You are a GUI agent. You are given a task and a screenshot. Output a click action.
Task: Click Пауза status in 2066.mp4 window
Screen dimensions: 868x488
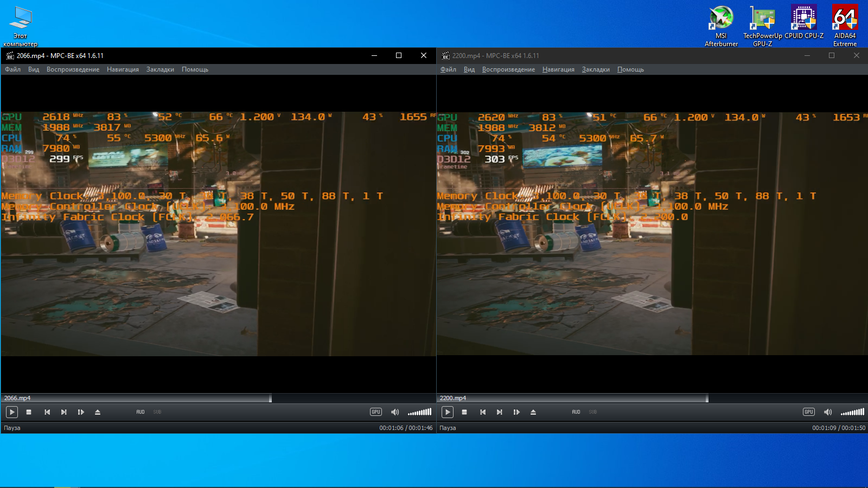(x=12, y=428)
